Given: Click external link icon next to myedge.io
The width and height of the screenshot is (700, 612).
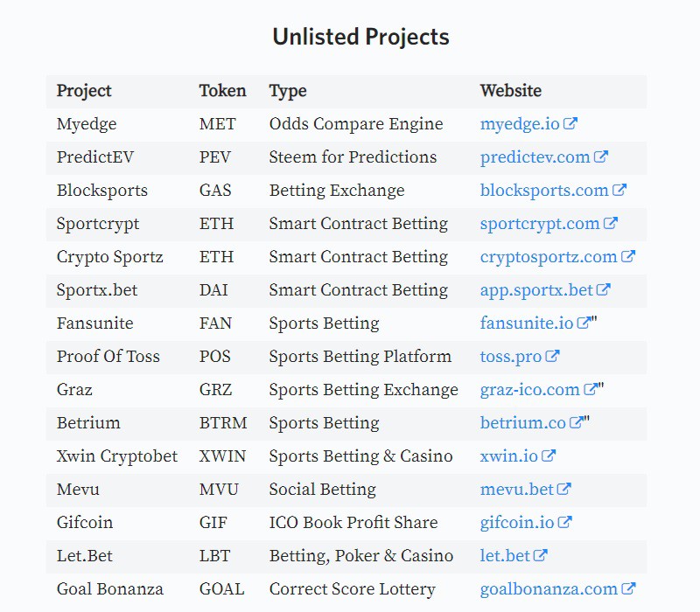Looking at the screenshot, I should coord(570,123).
